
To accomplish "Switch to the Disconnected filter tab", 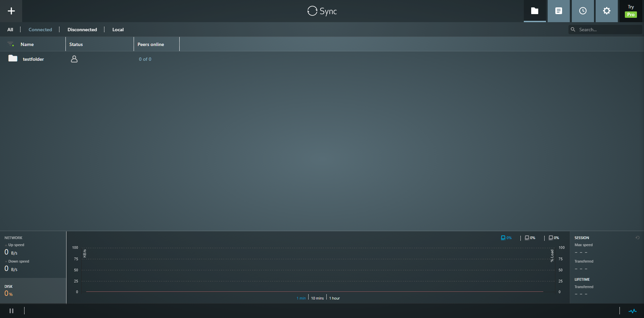I will 82,30.
